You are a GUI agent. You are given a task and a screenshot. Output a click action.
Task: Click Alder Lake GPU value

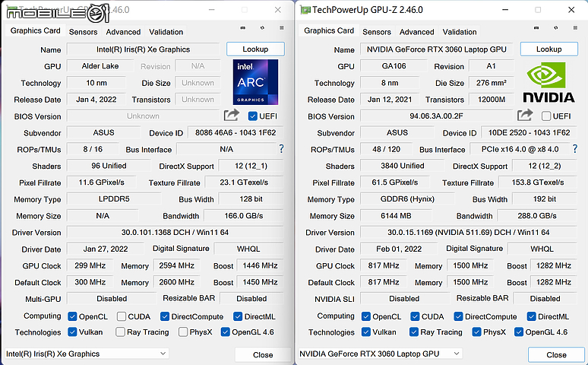coord(100,66)
